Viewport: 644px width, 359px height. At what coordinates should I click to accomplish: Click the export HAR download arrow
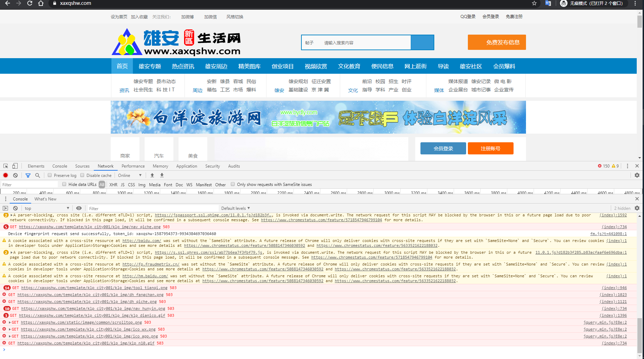point(162,176)
